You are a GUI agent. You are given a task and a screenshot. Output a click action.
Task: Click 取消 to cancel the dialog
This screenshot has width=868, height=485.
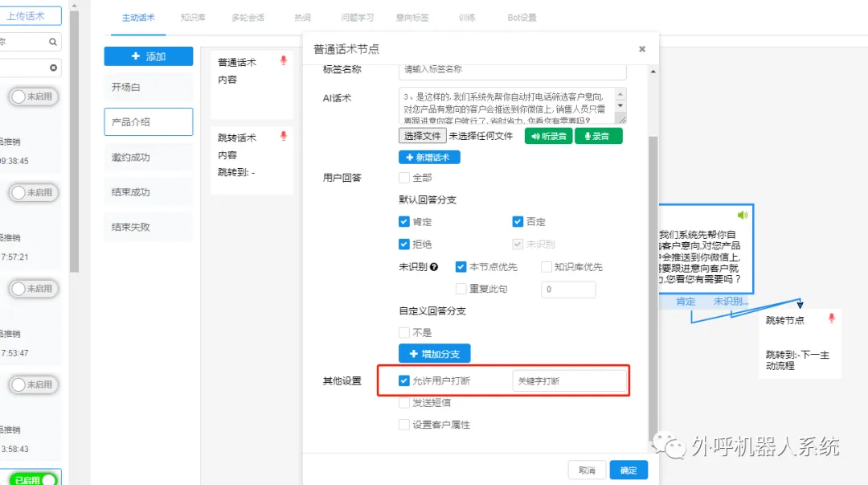pyautogui.click(x=587, y=470)
